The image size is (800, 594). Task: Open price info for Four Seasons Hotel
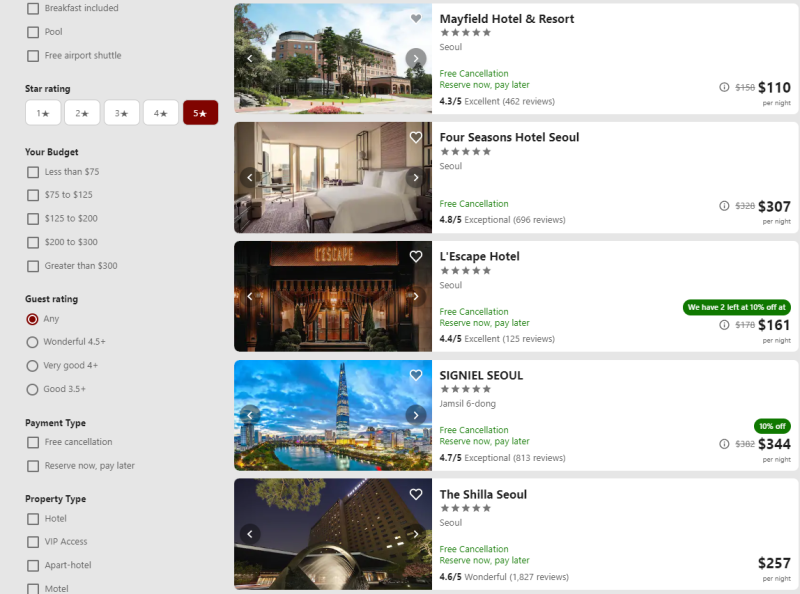pyautogui.click(x=724, y=206)
